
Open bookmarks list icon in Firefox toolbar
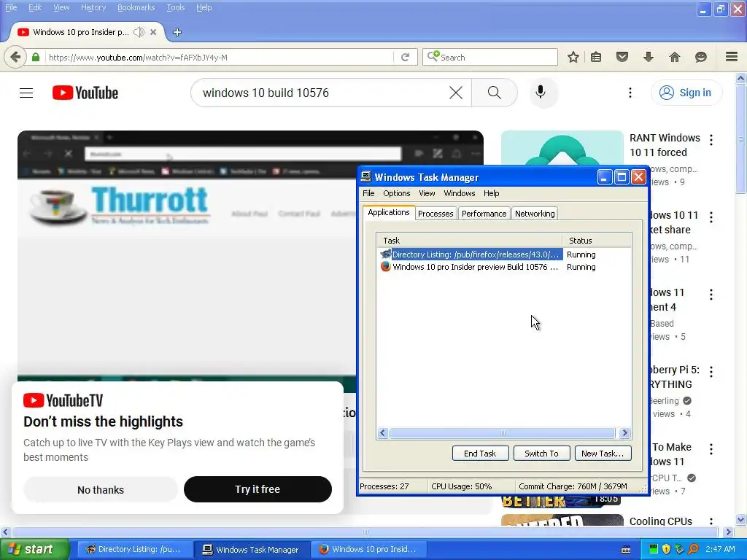click(596, 57)
